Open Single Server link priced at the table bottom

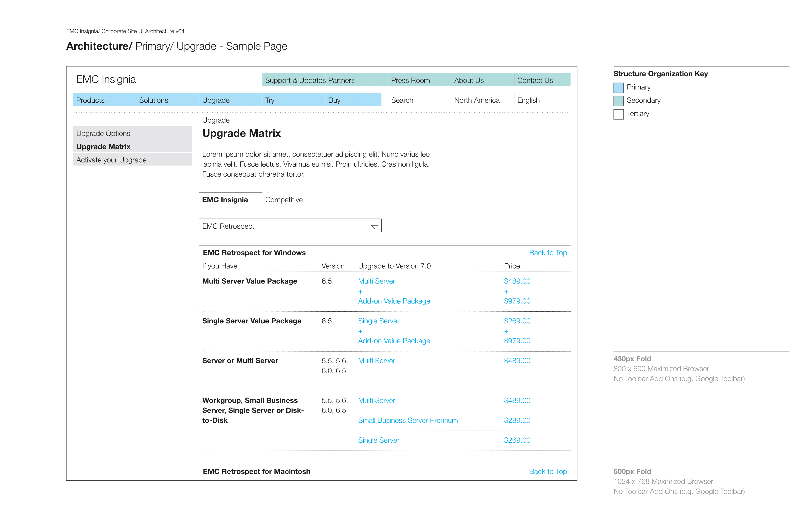[378, 440]
